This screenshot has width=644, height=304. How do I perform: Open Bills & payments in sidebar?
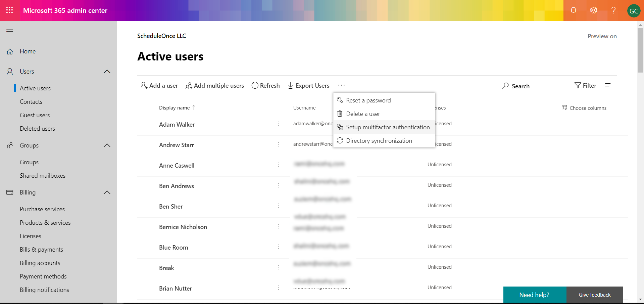tap(42, 250)
